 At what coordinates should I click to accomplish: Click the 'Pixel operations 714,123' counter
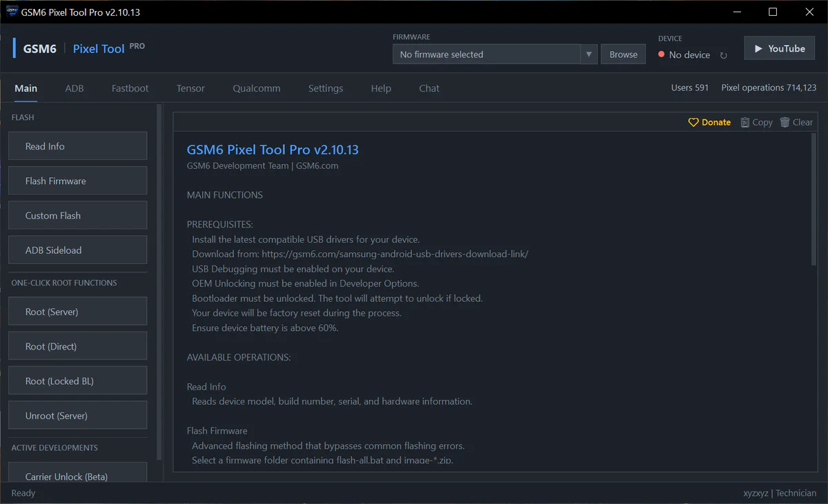click(x=769, y=88)
